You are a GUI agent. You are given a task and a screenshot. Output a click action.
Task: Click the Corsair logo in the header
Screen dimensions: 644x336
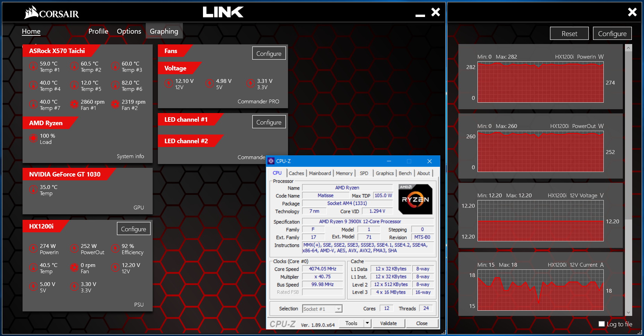[51, 12]
